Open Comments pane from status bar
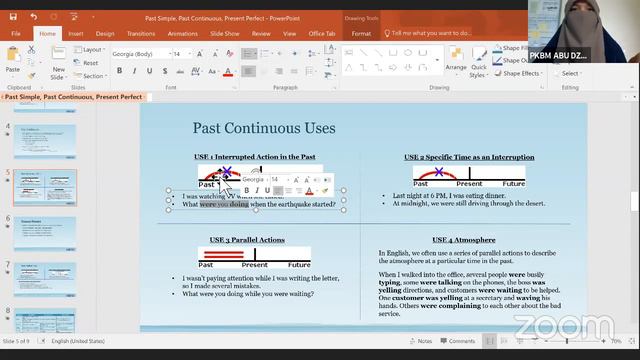The image size is (640, 360). click(458, 341)
